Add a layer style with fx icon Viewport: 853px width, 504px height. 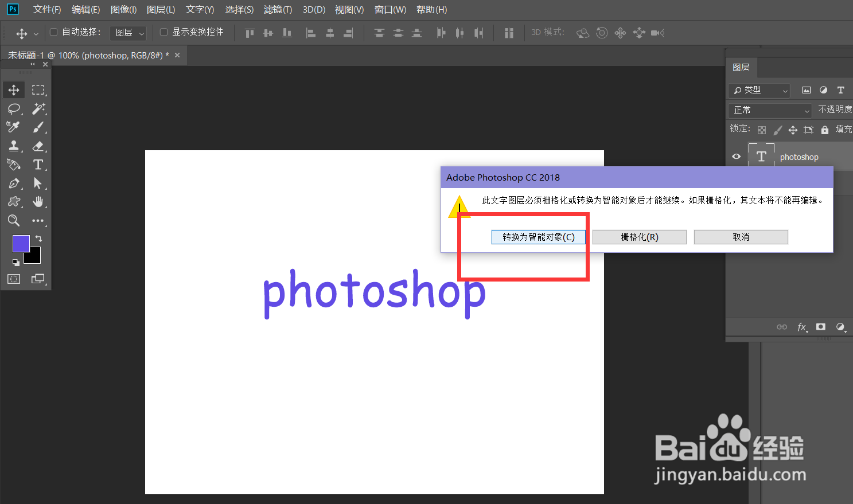pyautogui.click(x=802, y=327)
